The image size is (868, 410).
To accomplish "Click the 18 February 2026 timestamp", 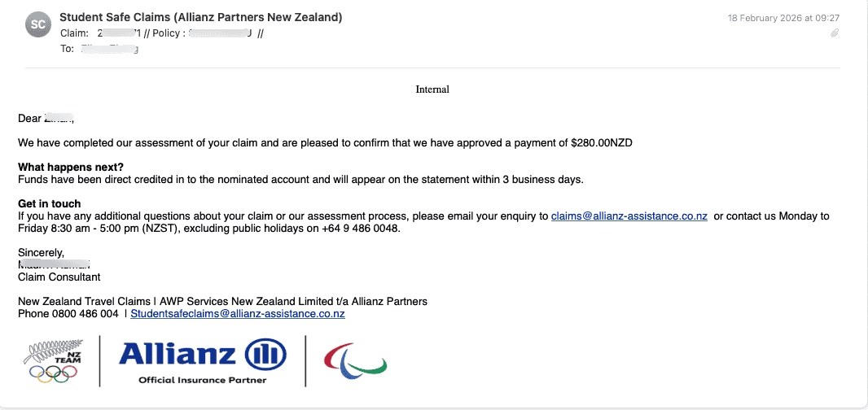I will click(783, 18).
